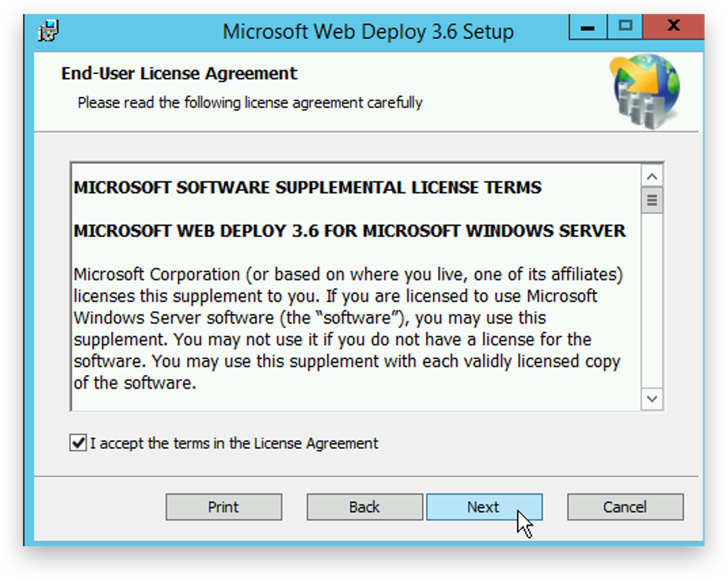Cancel the Web Deploy installation
Viewport: 728px width, 579px height.
(x=625, y=507)
